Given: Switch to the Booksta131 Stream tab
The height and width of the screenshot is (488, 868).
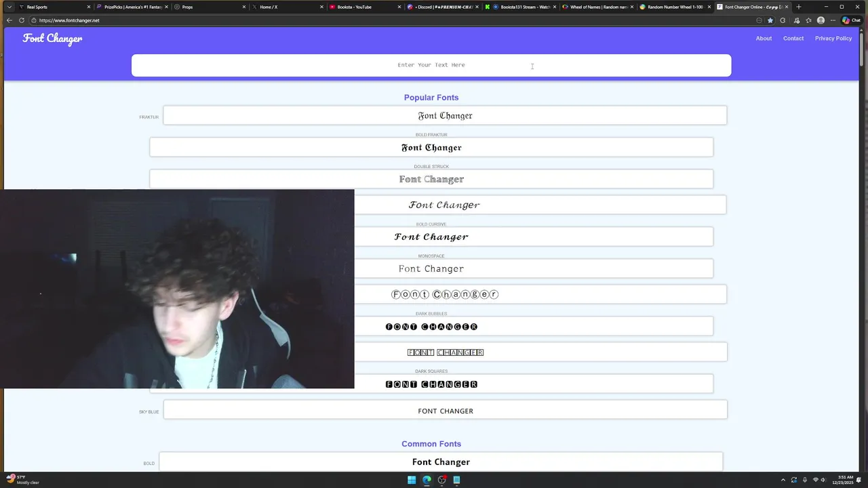Looking at the screenshot, I should click(x=520, y=7).
